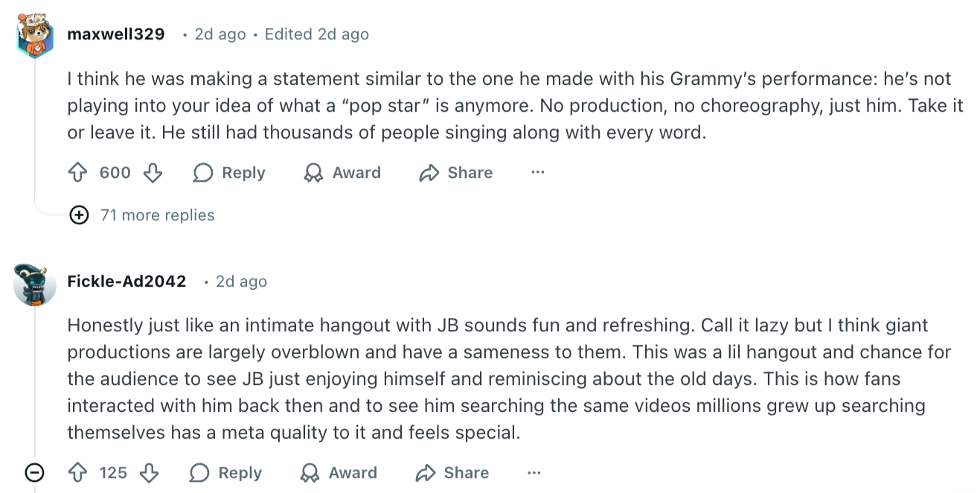Reply to maxwell329's comment
Screen dimensions: 980x493
point(229,174)
